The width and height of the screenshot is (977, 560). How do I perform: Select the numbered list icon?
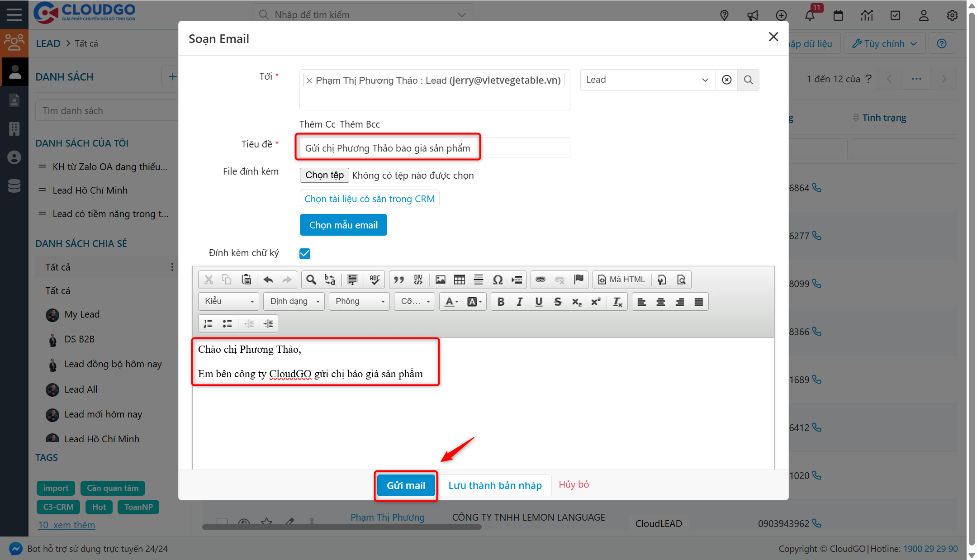point(208,323)
